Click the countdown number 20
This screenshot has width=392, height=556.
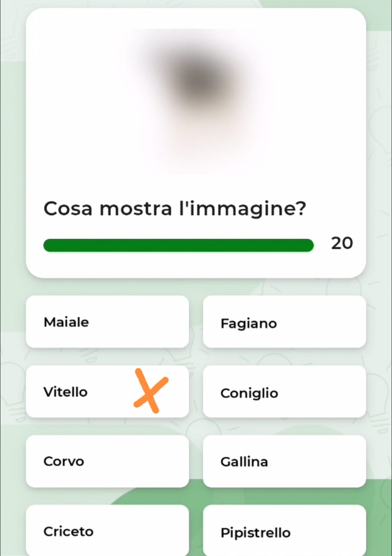point(342,243)
